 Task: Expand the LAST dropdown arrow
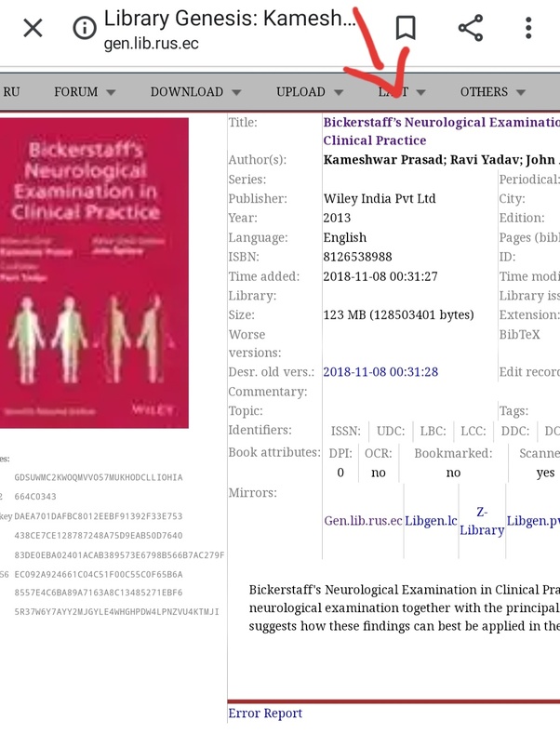(x=420, y=92)
